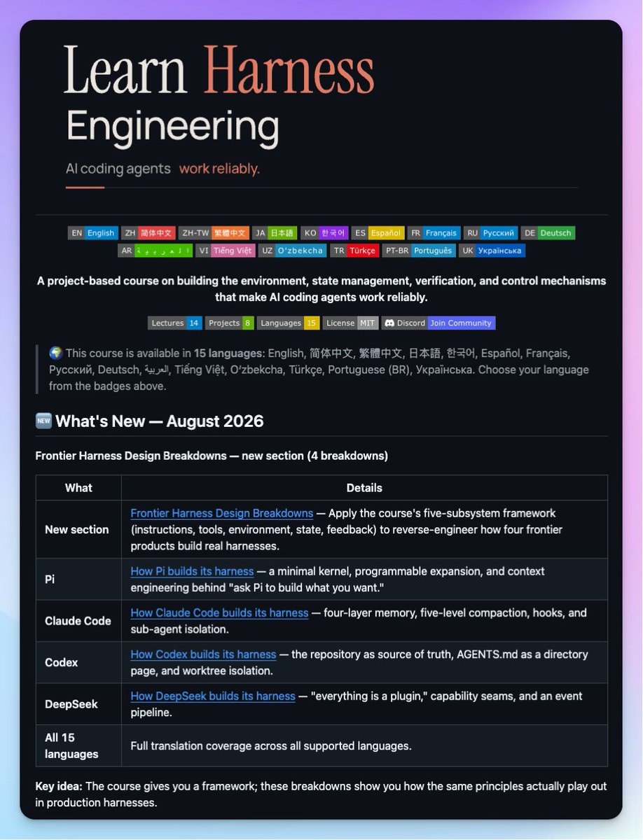
Task: Select the UK Українська language badge
Action: pyautogui.click(x=492, y=251)
